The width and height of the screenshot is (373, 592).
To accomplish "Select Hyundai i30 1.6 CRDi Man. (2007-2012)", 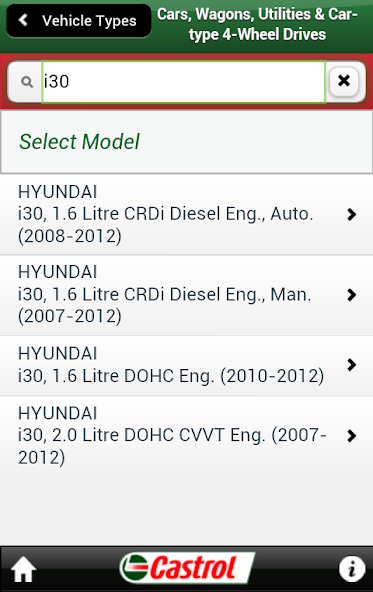I will coord(186,295).
